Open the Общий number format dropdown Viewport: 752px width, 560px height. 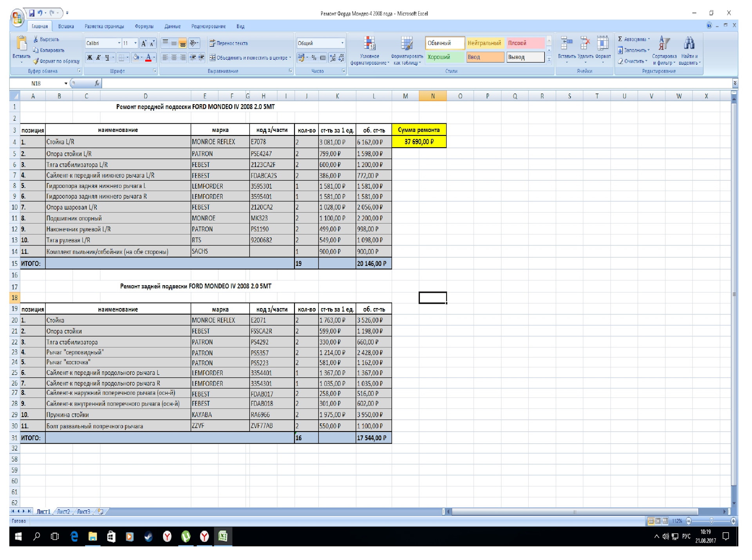[x=342, y=43]
